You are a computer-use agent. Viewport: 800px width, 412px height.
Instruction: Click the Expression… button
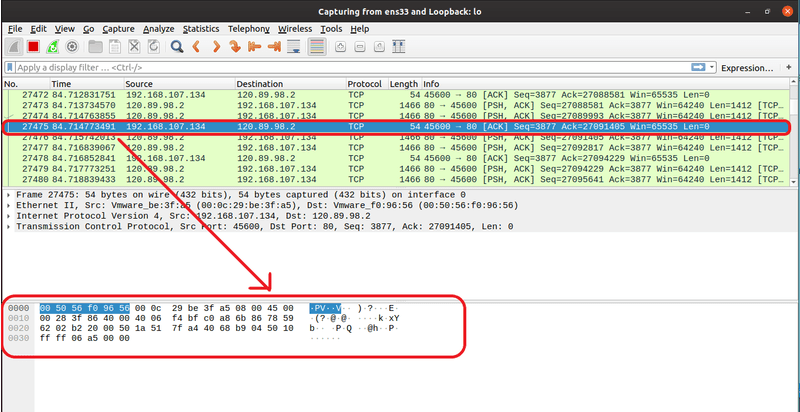[x=748, y=67]
